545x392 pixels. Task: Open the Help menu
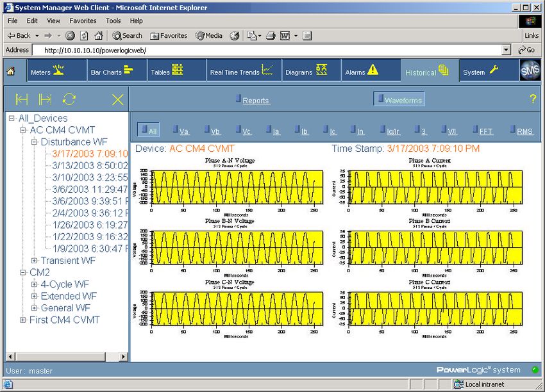(x=136, y=21)
